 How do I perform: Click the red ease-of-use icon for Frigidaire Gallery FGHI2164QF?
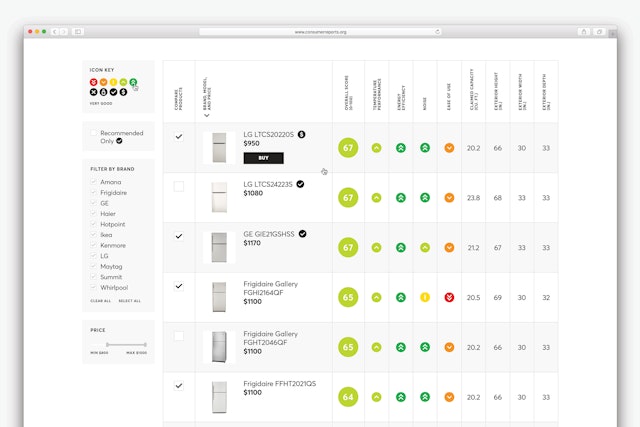pos(449,298)
